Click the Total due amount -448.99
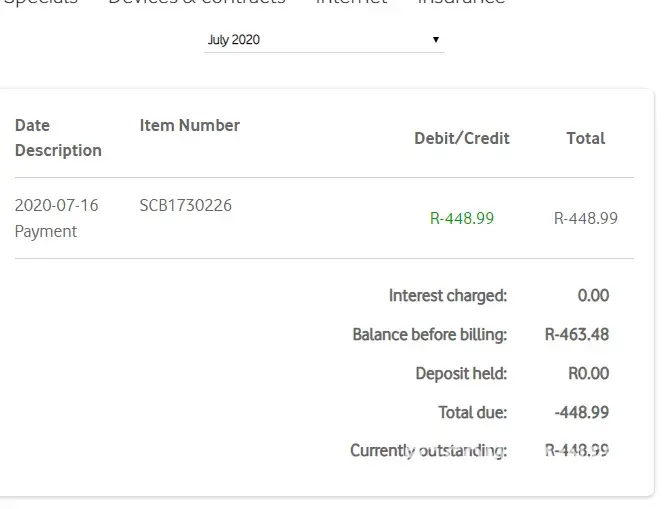 [x=581, y=412]
